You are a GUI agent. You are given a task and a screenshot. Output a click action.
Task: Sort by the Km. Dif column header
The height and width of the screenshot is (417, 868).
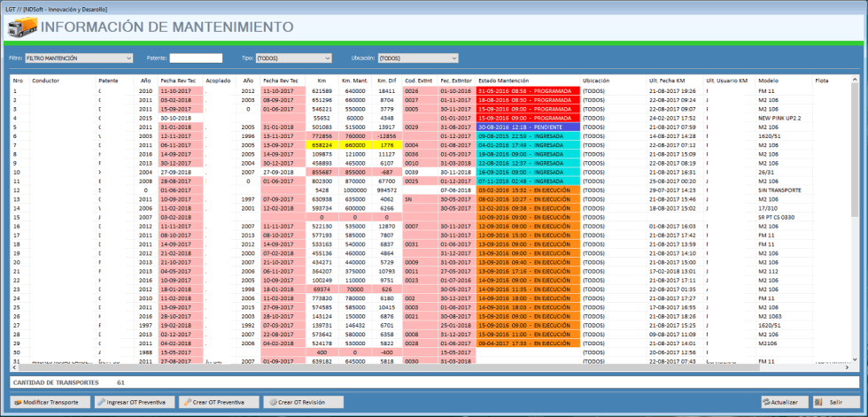point(386,81)
